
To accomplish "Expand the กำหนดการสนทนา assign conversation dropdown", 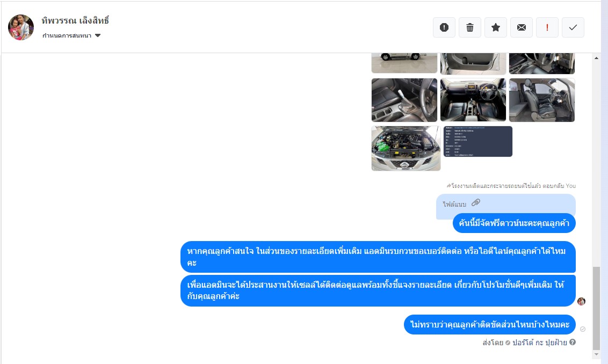I will pos(71,35).
